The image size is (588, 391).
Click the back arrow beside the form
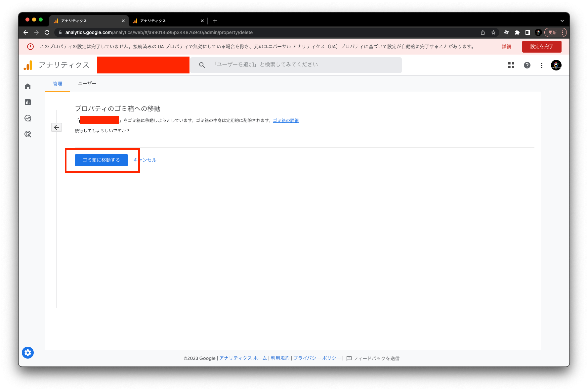pos(57,127)
